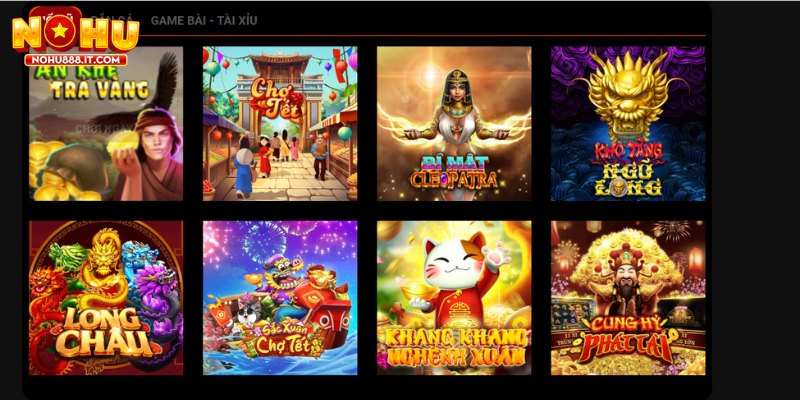Select the Kho Tàng Ngũ Long game
800x400 pixels.
click(x=628, y=123)
